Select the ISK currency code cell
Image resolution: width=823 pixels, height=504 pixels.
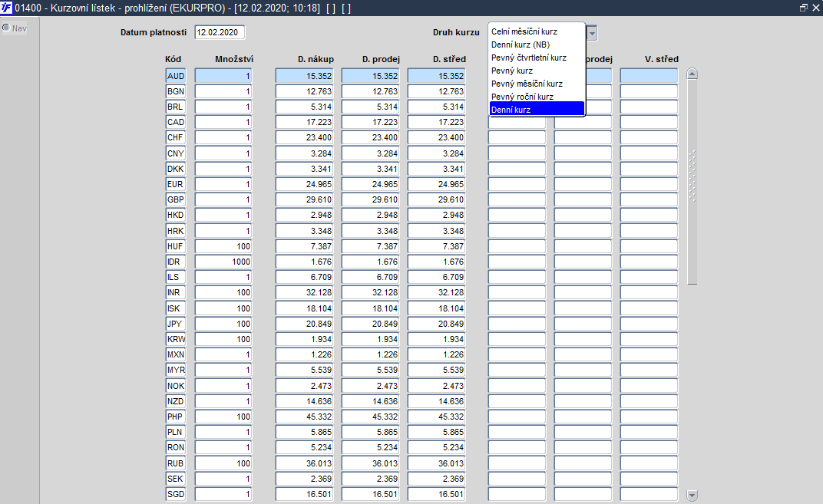pos(175,308)
